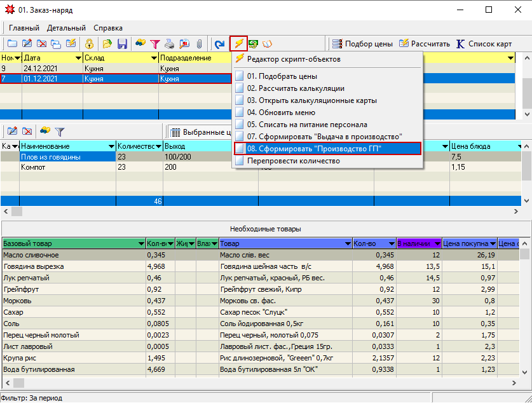Click the paperclip attachment icon

[199, 44]
